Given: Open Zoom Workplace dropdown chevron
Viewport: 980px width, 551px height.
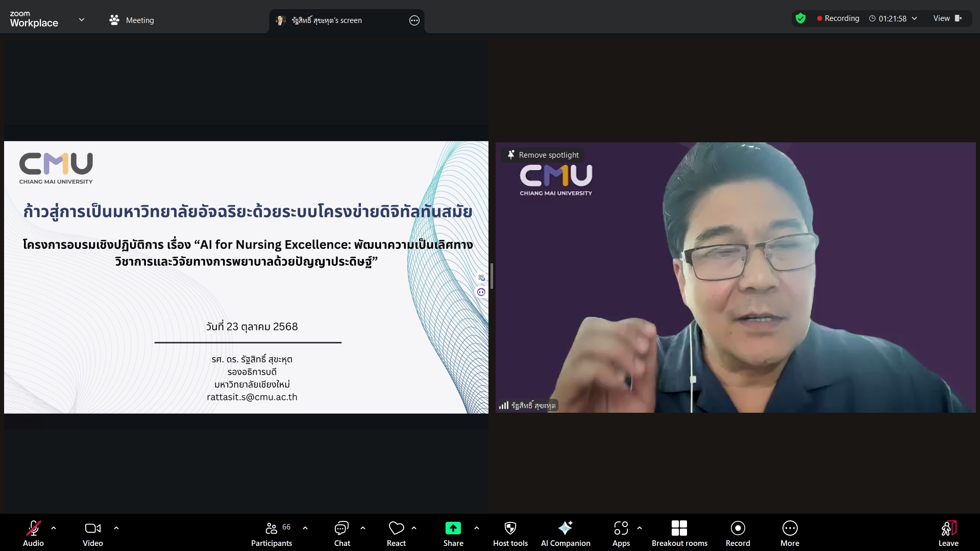Looking at the screenshot, I should [82, 20].
